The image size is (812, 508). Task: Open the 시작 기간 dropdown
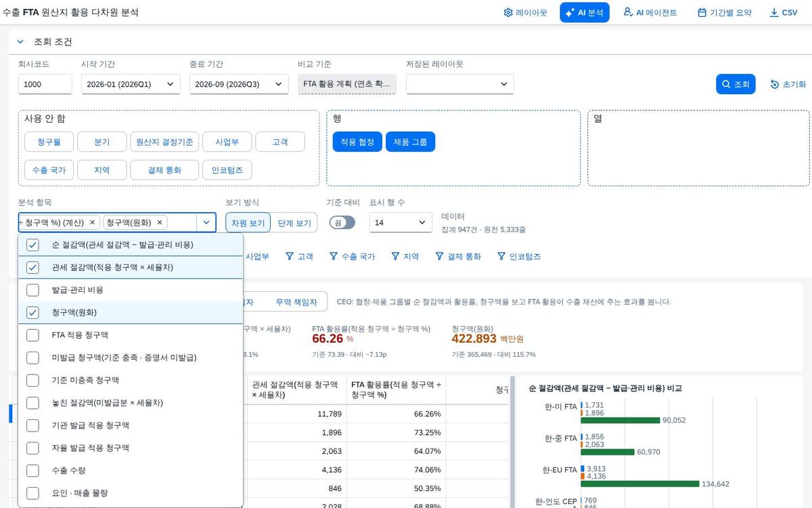(131, 84)
